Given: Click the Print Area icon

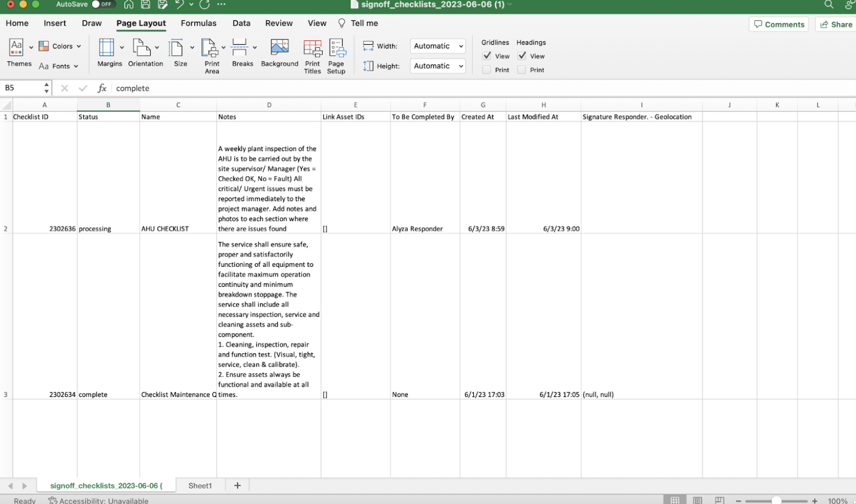Looking at the screenshot, I should click(x=210, y=47).
